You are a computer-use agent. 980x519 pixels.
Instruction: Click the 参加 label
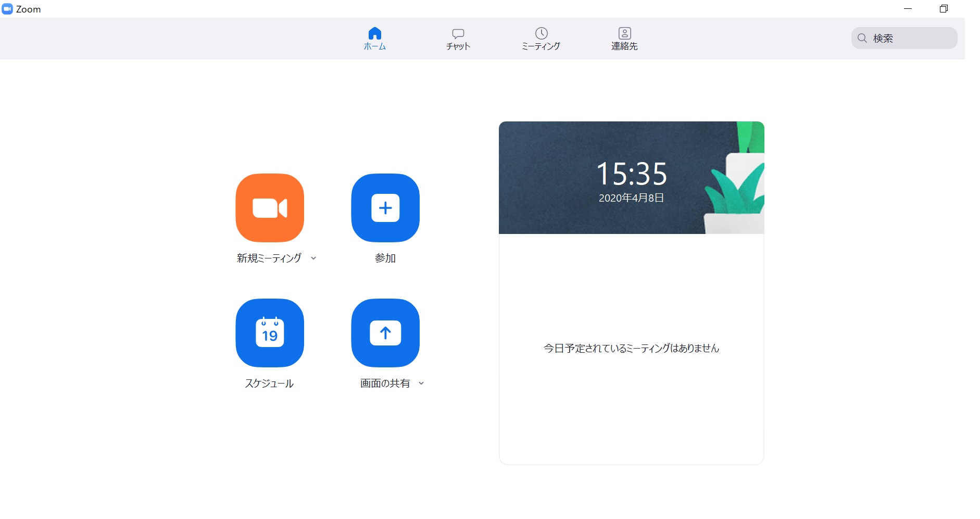click(x=385, y=258)
